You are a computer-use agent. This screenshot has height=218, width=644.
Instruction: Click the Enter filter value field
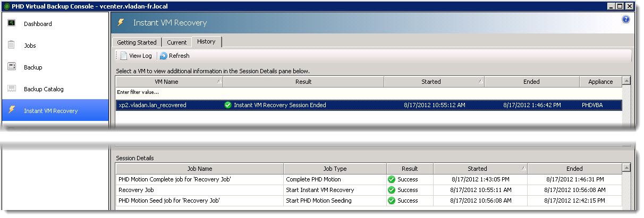coord(369,92)
